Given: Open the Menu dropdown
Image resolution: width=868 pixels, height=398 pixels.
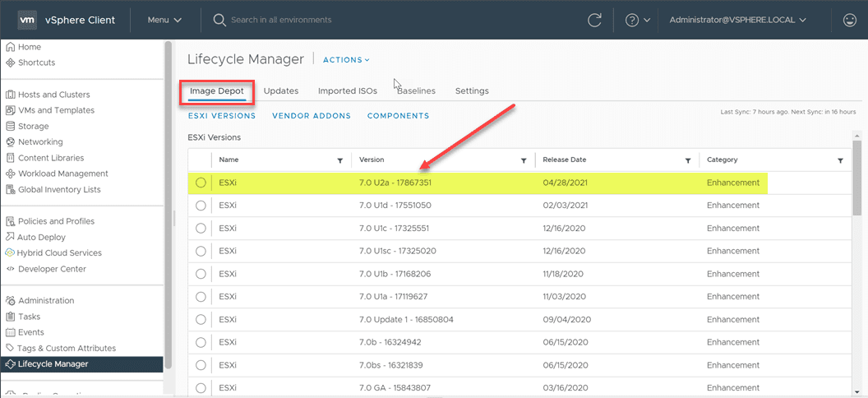Looking at the screenshot, I should click(x=164, y=20).
